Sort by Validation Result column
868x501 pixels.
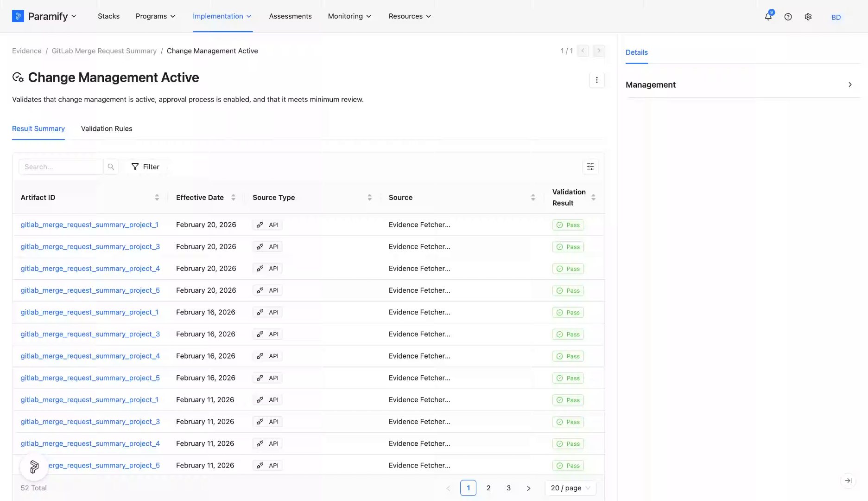(x=593, y=198)
